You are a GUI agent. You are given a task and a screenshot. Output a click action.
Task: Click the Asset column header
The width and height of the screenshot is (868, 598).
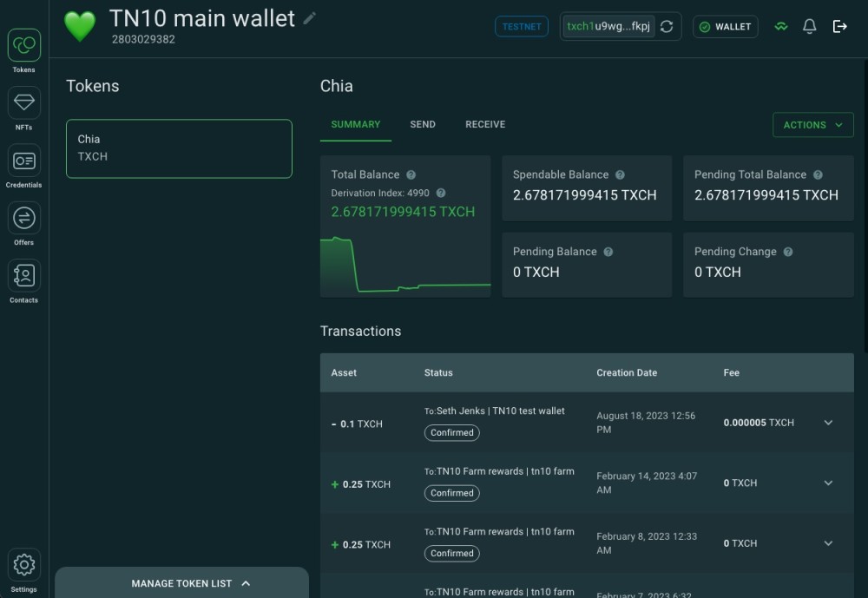(344, 373)
